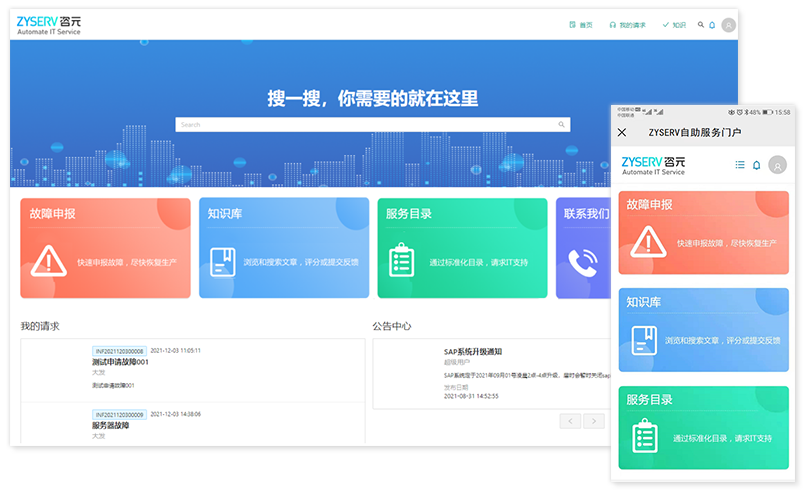Screen dimensions: 808x495
Task: Open mobile 故障申报 card
Action: (704, 233)
